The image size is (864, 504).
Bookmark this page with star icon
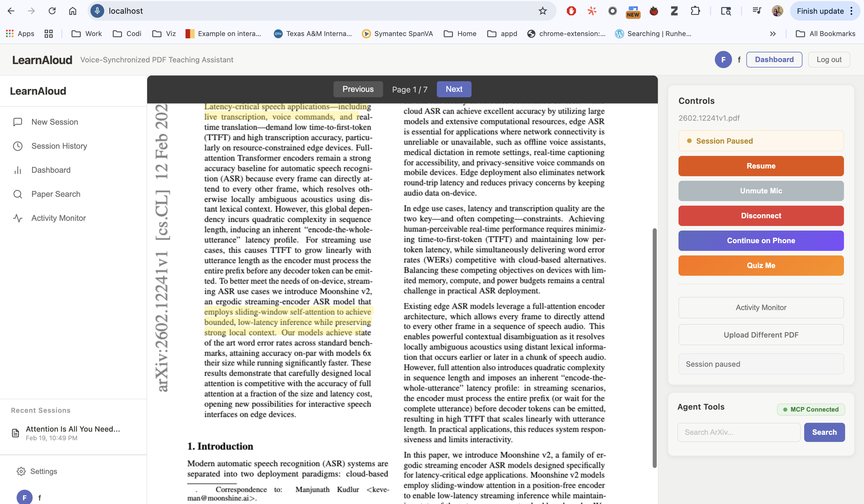543,11
